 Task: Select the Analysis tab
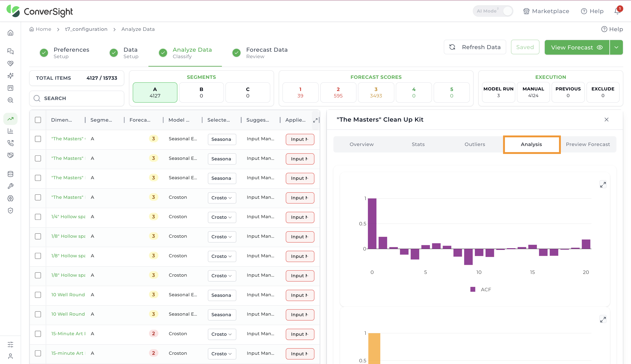pyautogui.click(x=531, y=145)
